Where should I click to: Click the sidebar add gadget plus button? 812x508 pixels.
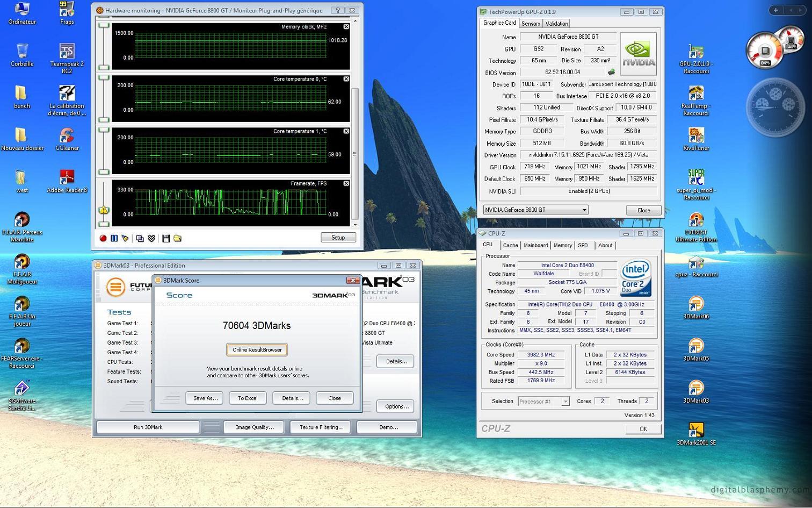775,10
